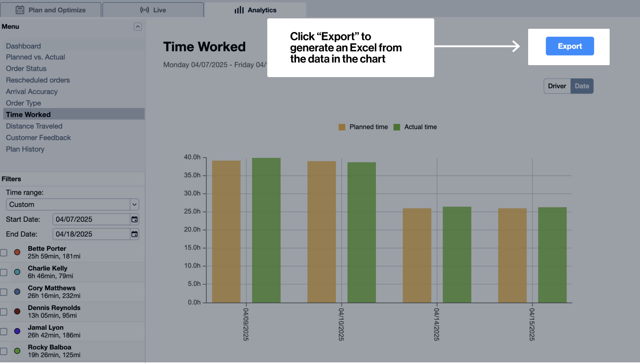The image size is (640, 364).
Task: Collapse the Menu panel with the chevron
Action: tap(138, 26)
